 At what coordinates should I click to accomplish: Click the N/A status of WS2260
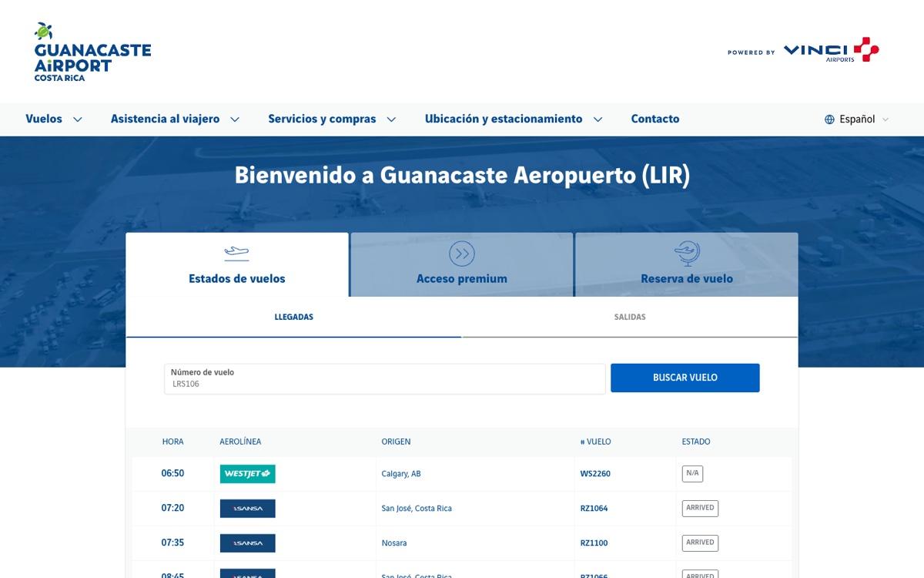[x=692, y=473]
